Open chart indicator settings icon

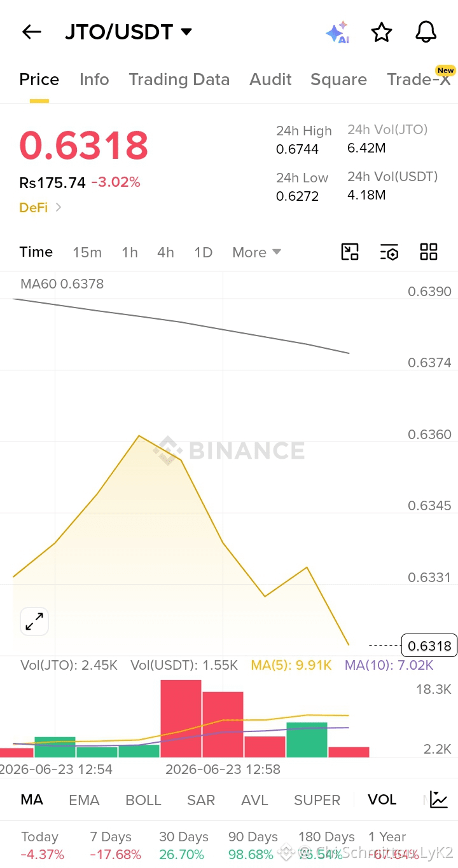[389, 252]
